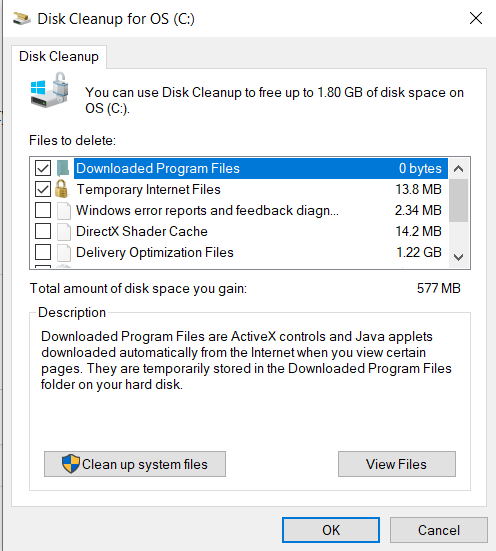
Task: Tick the Delivery Optimization Files checkbox
Action: pyautogui.click(x=43, y=253)
